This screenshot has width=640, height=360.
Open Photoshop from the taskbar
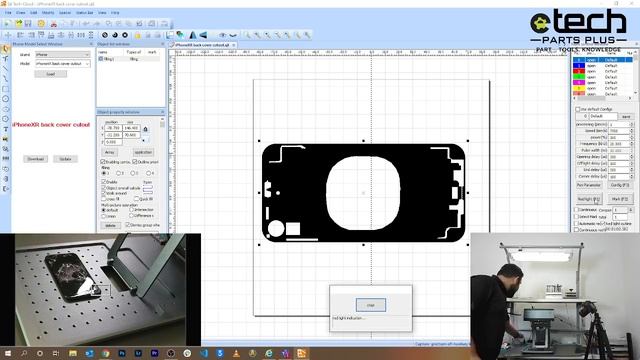point(122,353)
